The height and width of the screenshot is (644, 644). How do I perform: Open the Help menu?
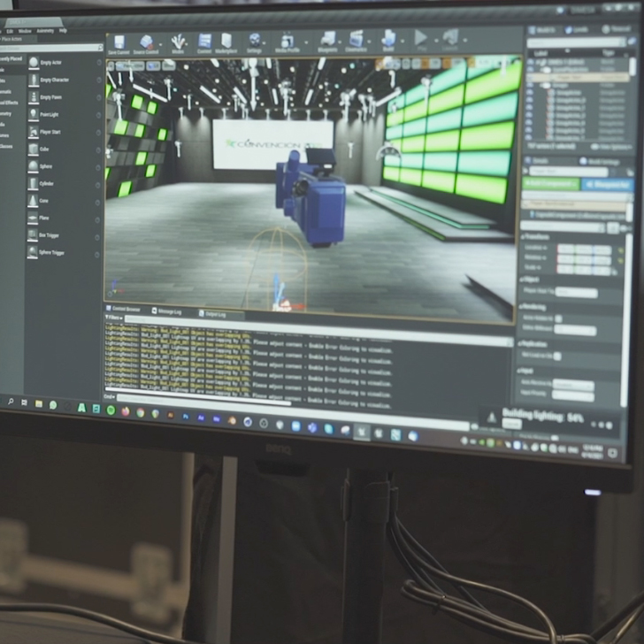click(x=63, y=30)
